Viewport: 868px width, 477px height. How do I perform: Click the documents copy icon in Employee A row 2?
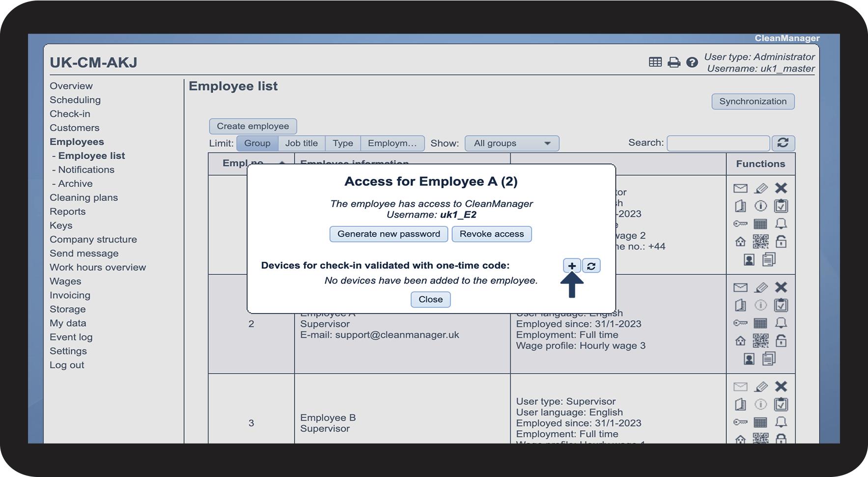pos(769,359)
